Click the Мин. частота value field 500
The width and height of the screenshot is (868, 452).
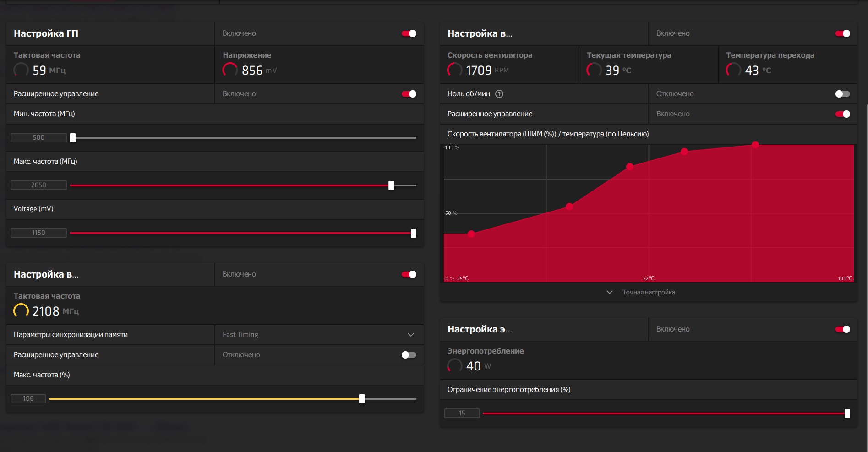point(38,137)
